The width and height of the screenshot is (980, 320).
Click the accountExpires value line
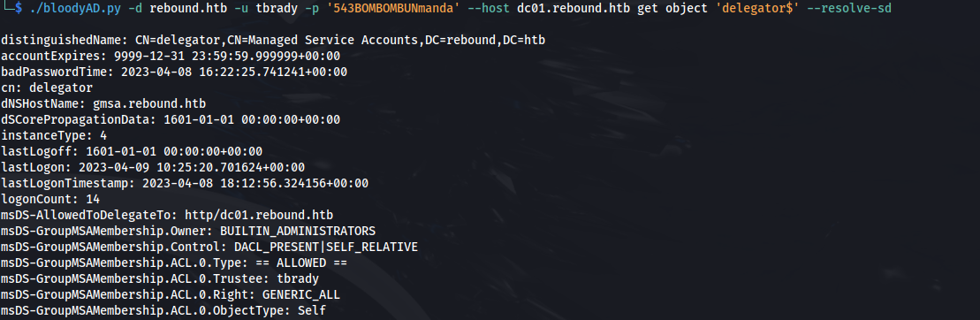pos(171,57)
